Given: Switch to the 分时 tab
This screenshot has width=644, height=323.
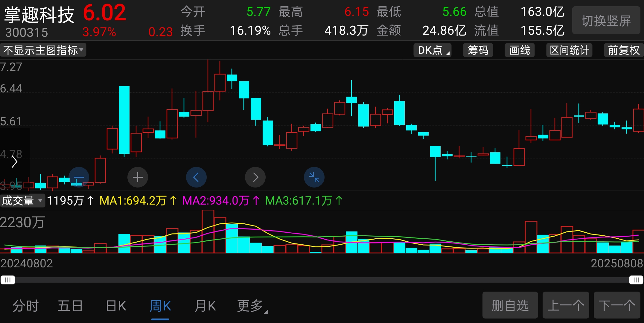Looking at the screenshot, I should click(x=26, y=306).
